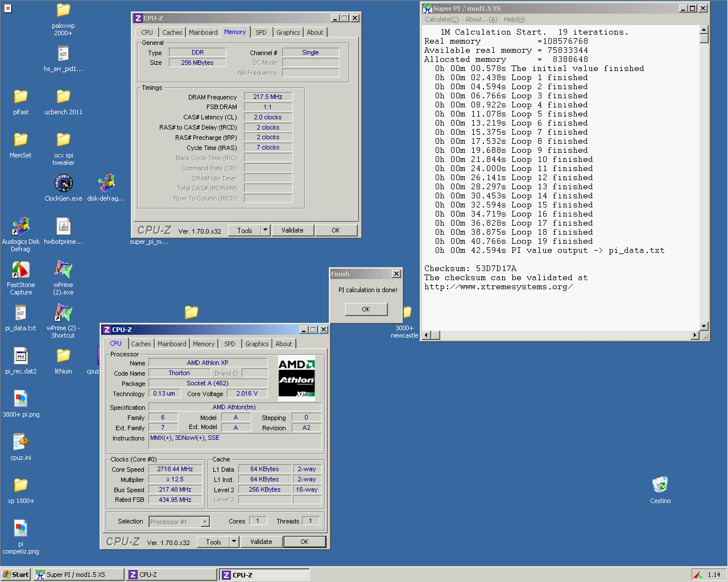Open the Calculate menu in Super PI

coord(441,19)
